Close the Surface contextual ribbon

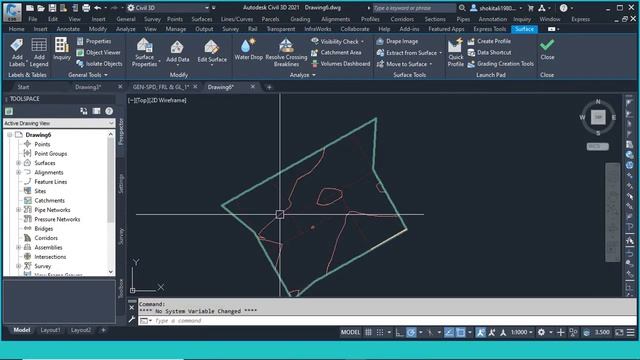tap(547, 49)
